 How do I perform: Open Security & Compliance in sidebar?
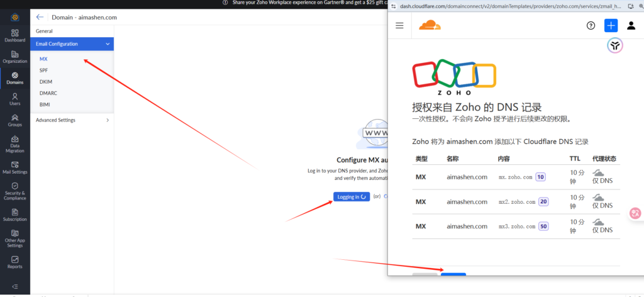pyautogui.click(x=15, y=191)
